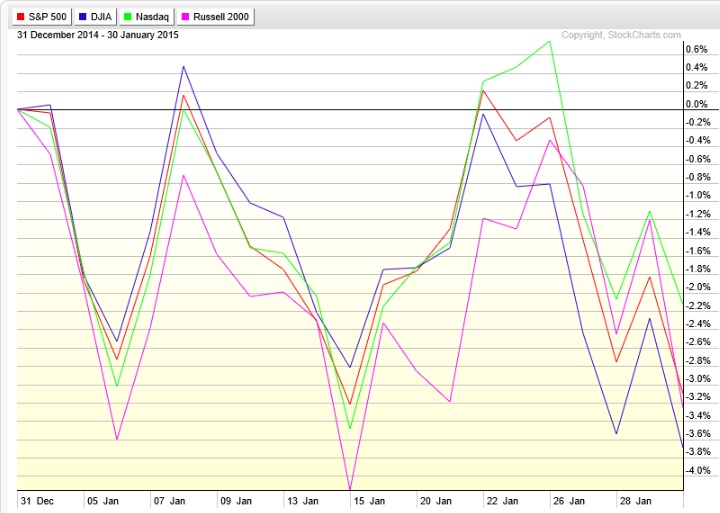The height and width of the screenshot is (513, 720).
Task: Select the 31 Dec date axis marker
Action: tap(37, 501)
